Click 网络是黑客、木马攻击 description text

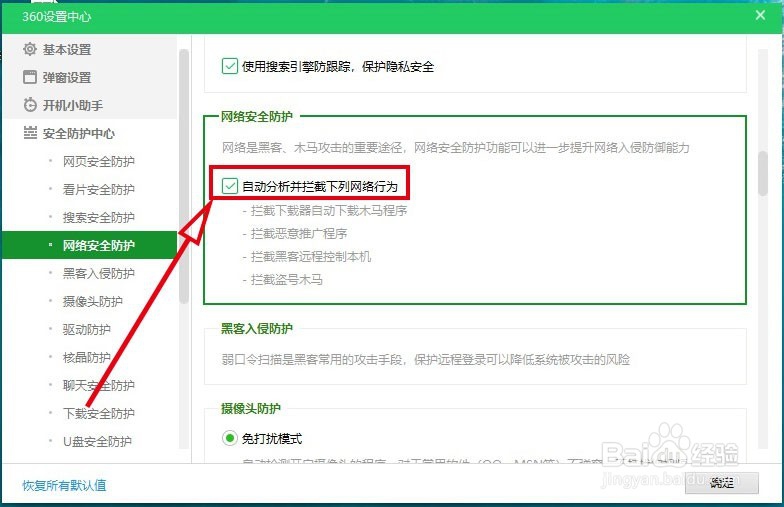[456, 148]
